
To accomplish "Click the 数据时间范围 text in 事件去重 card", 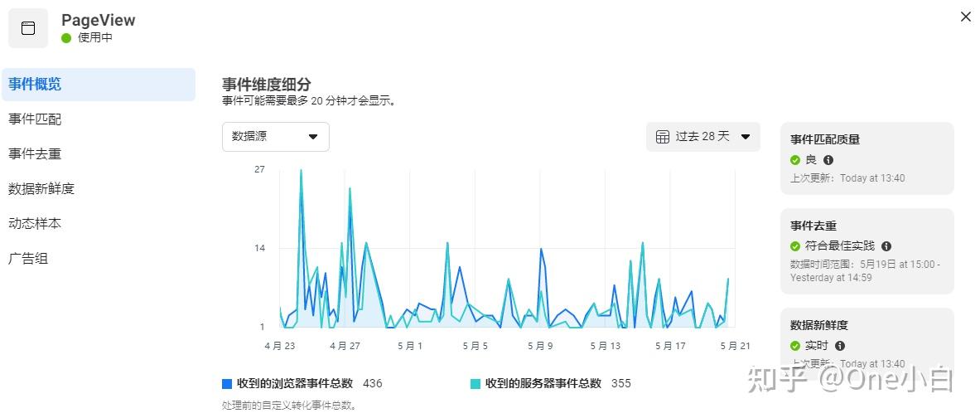I will tap(865, 271).
